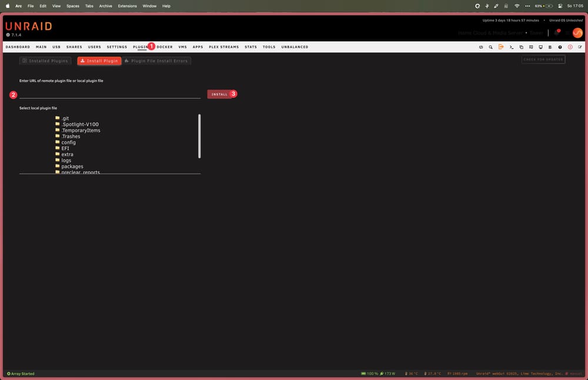Click the orange Unraid account avatar
The width and height of the screenshot is (588, 380).
coord(577,33)
